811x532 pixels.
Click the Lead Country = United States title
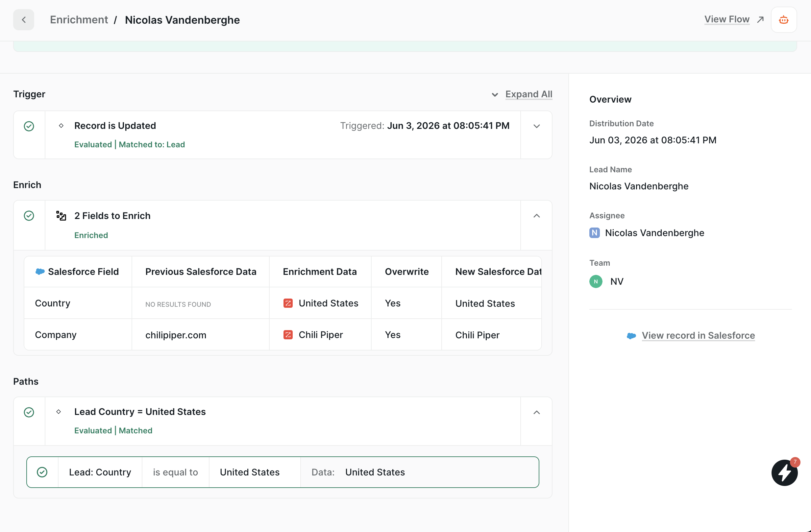coord(140,412)
